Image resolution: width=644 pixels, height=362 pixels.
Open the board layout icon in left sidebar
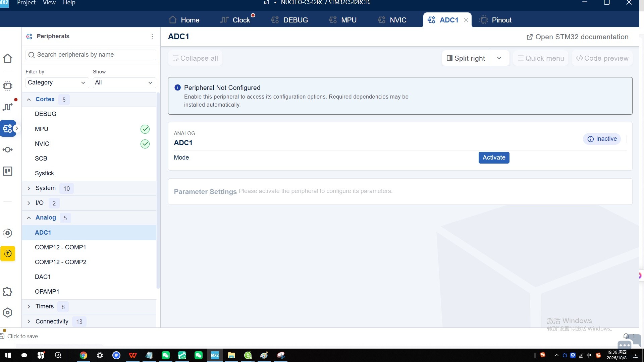(x=7, y=171)
